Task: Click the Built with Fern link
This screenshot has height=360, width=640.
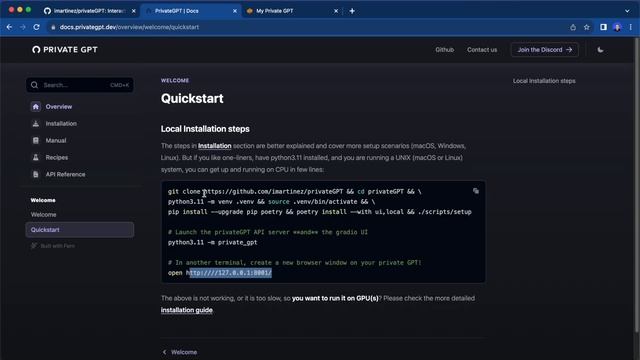Action: pyautogui.click(x=53, y=246)
